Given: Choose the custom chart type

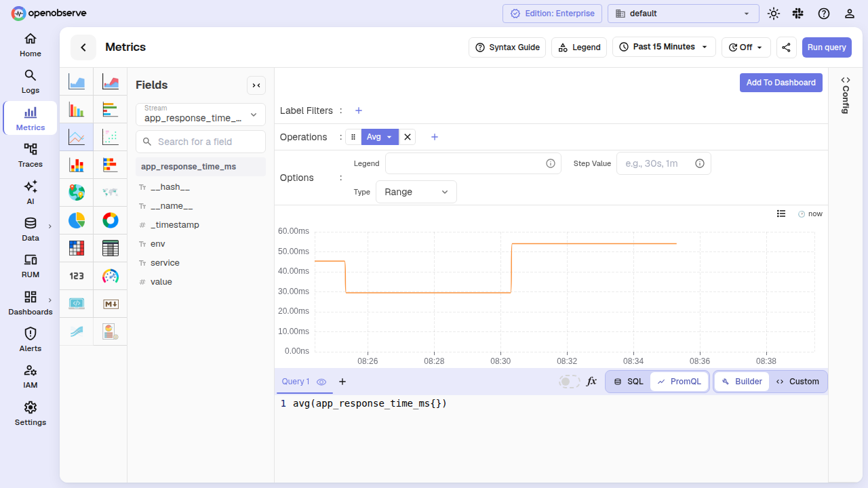Looking at the screenshot, I should pyautogui.click(x=111, y=331).
